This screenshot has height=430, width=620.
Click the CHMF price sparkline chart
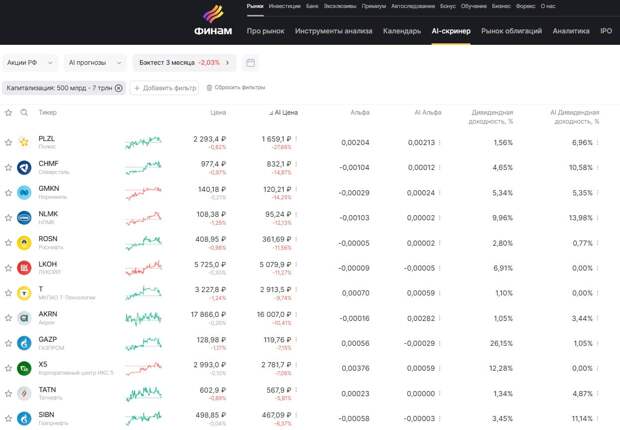143,167
